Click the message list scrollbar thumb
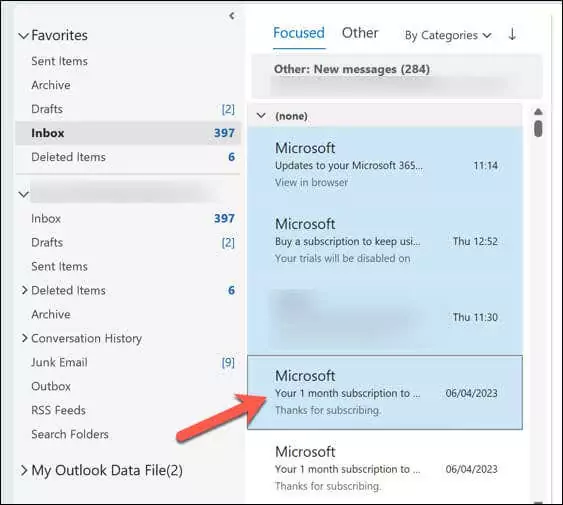The height and width of the screenshot is (505, 563). tap(538, 129)
